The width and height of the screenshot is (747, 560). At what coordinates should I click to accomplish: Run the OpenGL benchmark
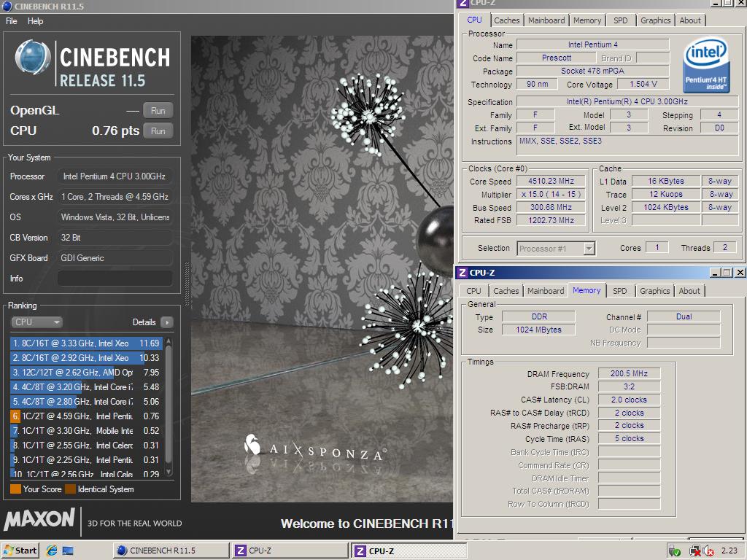(x=158, y=111)
